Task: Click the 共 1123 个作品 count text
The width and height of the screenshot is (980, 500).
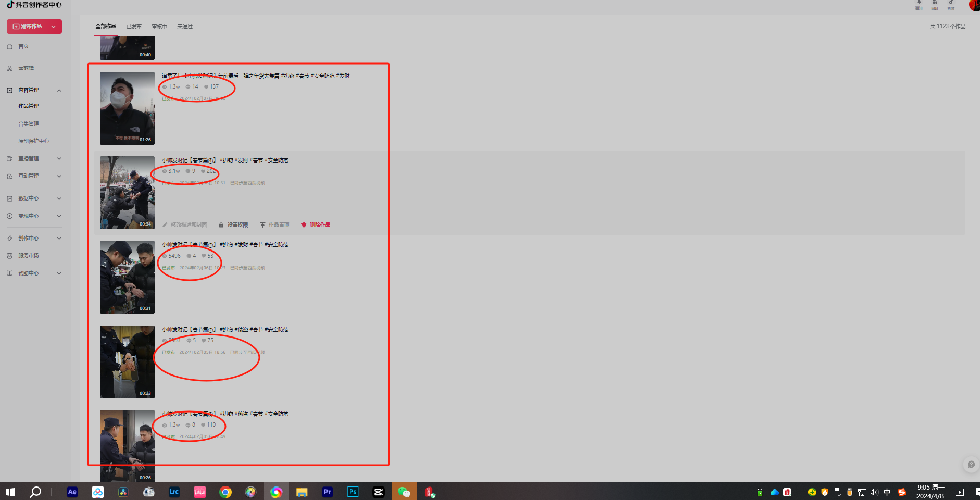Action: [x=947, y=27]
